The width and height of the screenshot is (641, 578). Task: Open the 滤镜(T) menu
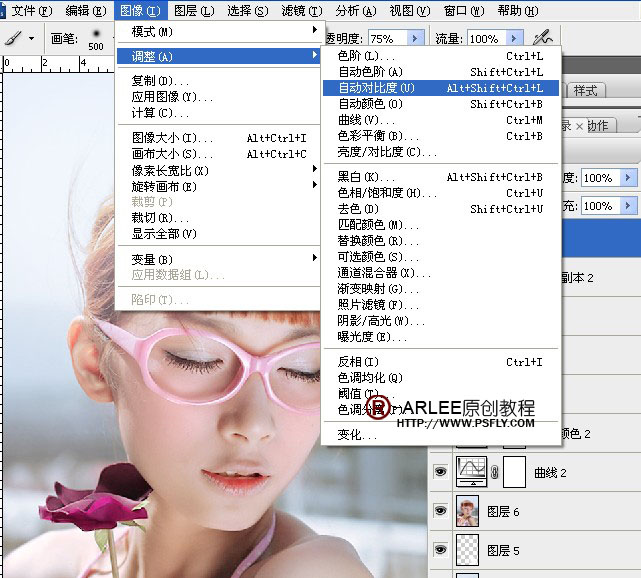pos(302,11)
